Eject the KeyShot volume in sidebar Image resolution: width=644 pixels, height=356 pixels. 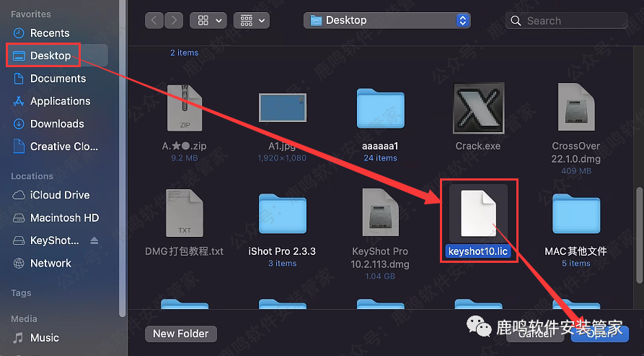pos(94,240)
